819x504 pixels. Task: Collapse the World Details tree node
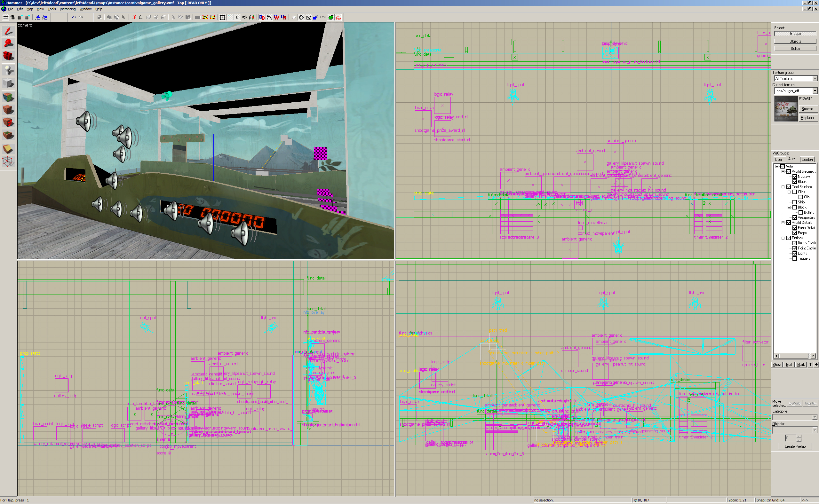pos(783,223)
